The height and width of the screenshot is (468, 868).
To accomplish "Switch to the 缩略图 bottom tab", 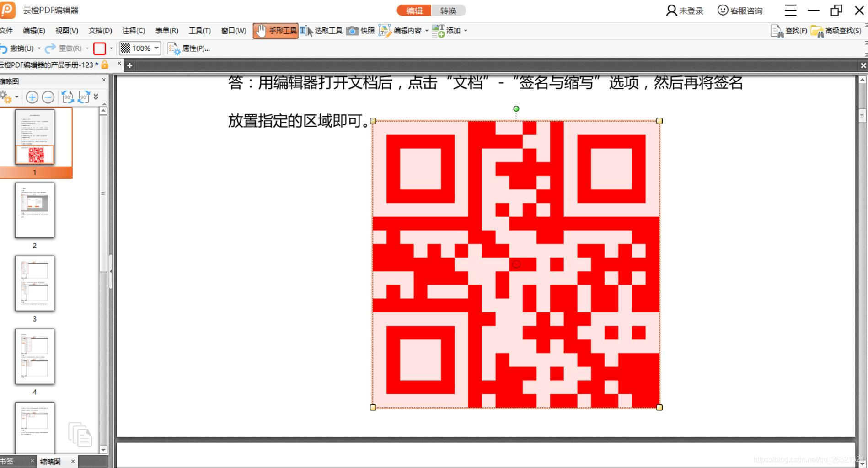I will tap(50, 462).
